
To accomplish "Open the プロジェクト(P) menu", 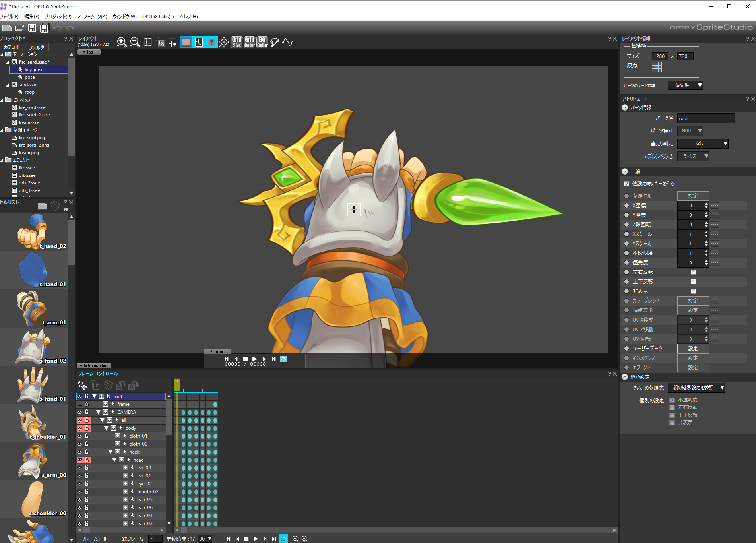I will (58, 16).
